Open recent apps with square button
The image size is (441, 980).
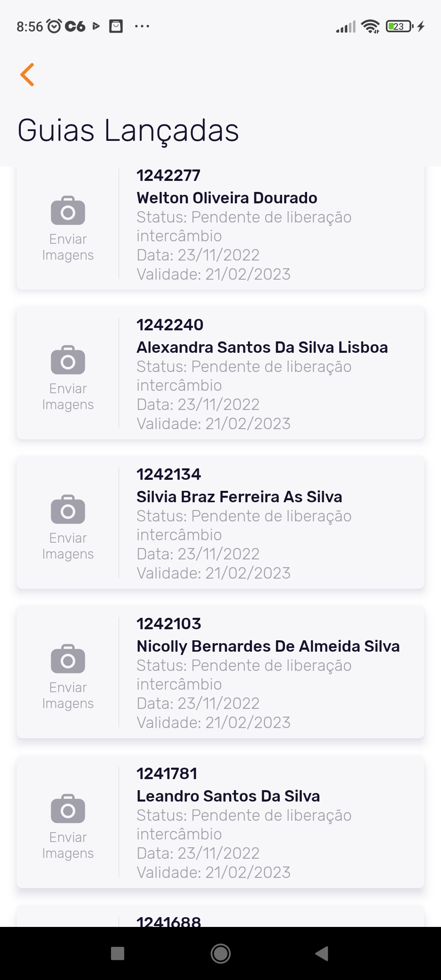tap(118, 953)
